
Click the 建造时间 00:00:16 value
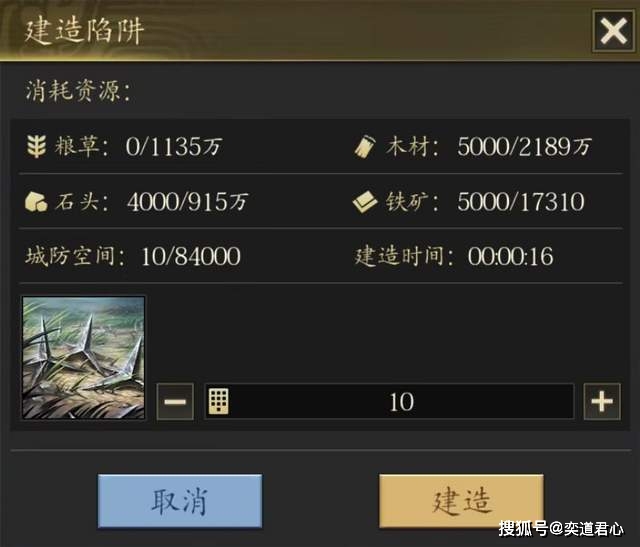pos(511,256)
